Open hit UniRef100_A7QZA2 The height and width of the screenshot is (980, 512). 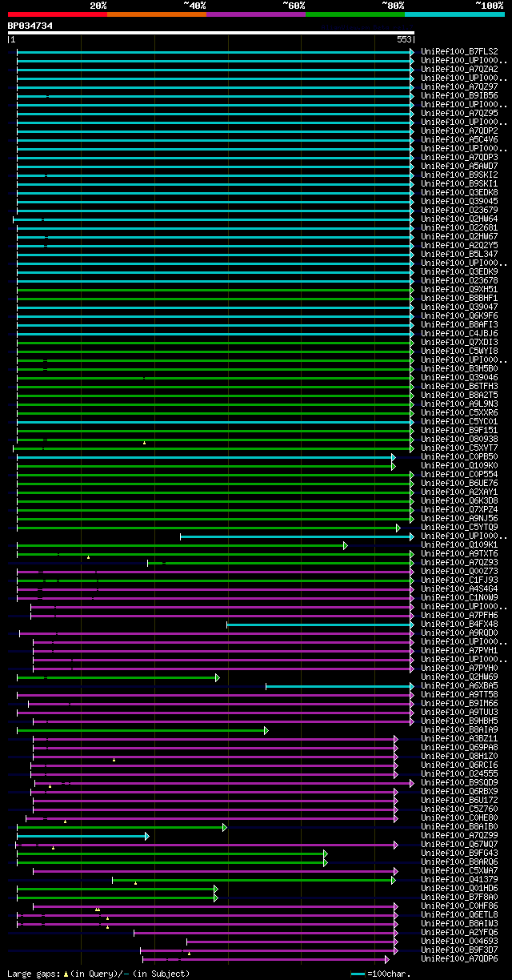(x=460, y=70)
